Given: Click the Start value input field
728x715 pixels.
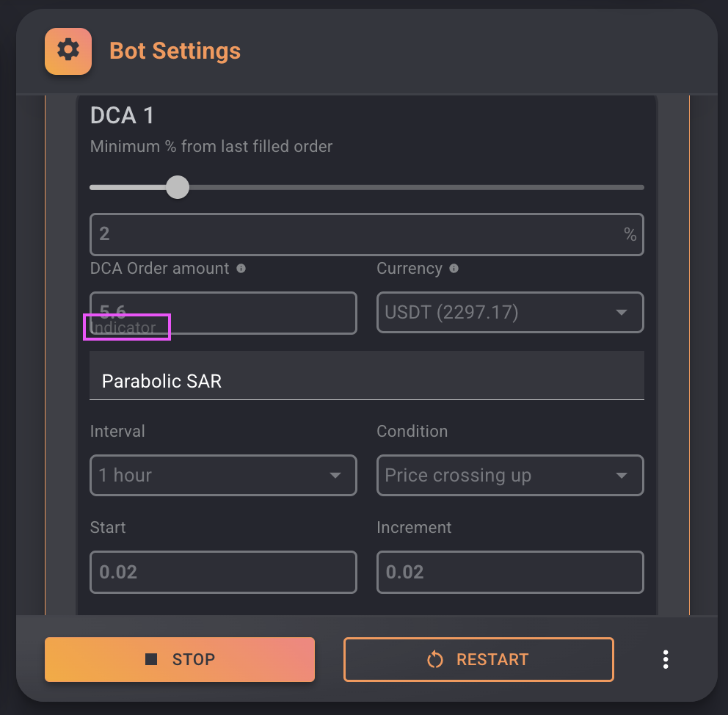Looking at the screenshot, I should click(223, 572).
